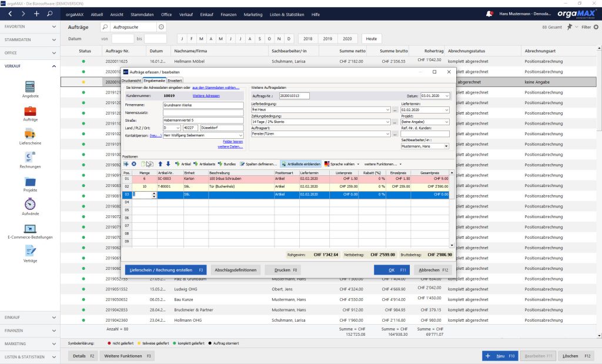
Task: Move position up with blue arrow
Action: click(160, 164)
